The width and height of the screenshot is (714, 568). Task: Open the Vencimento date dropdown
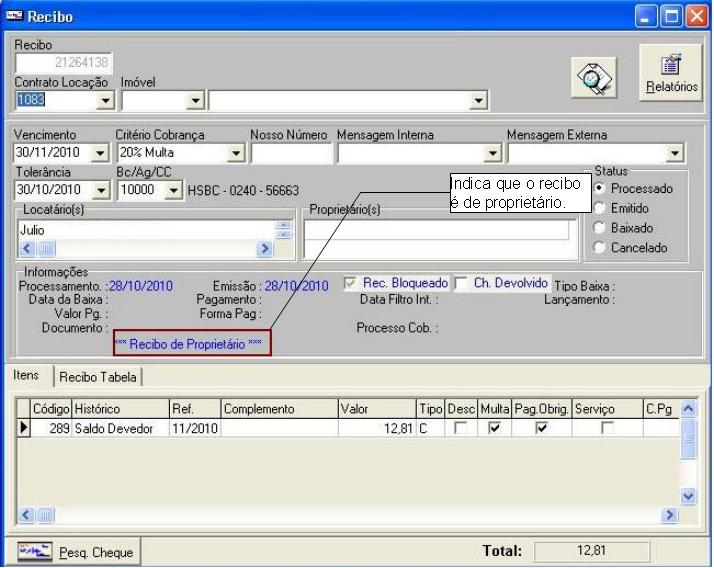click(98, 154)
